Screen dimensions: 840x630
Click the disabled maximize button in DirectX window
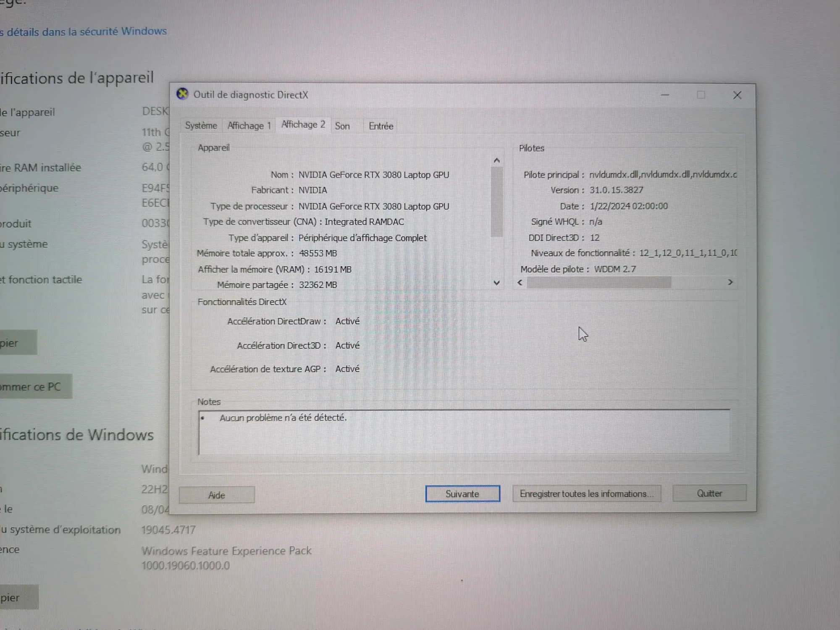click(701, 95)
